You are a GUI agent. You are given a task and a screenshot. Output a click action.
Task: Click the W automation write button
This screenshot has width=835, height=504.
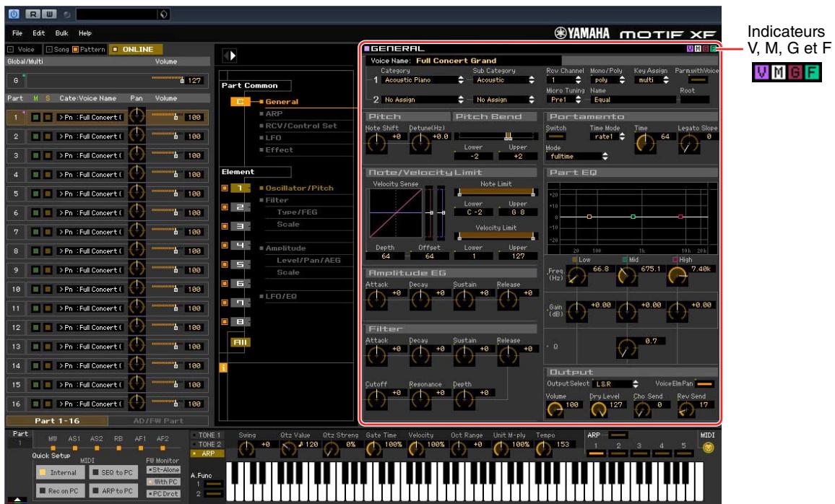click(x=48, y=14)
